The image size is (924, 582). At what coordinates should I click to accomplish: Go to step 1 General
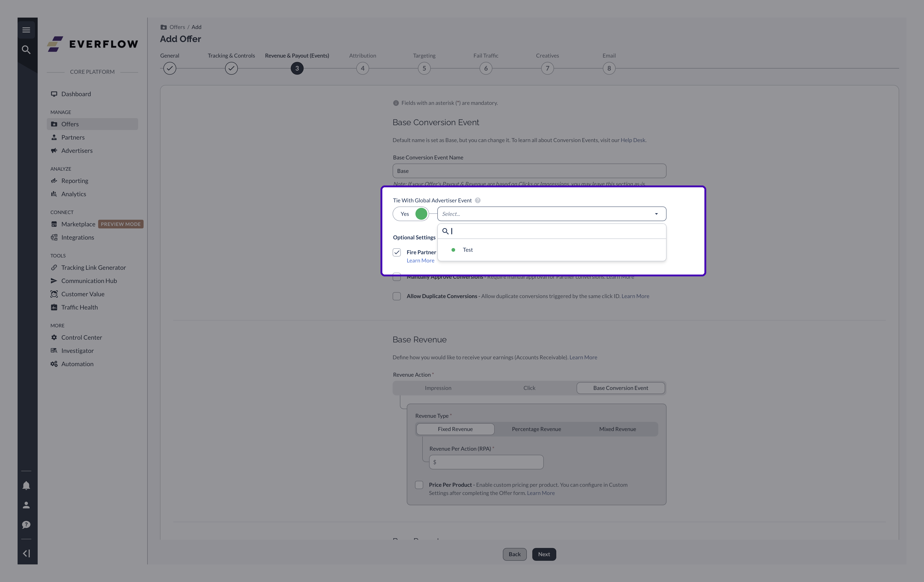tap(170, 68)
